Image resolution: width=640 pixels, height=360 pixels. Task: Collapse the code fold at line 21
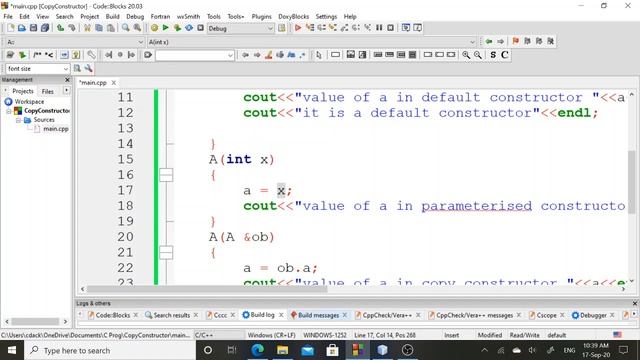click(166, 253)
